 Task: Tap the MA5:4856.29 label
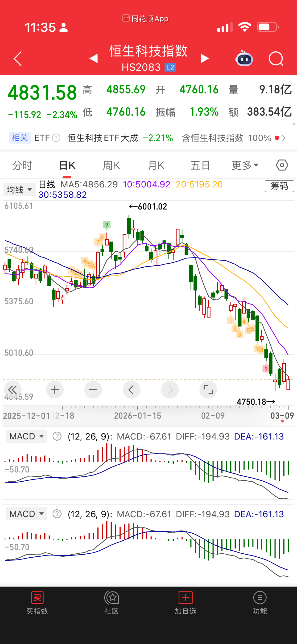(x=89, y=184)
